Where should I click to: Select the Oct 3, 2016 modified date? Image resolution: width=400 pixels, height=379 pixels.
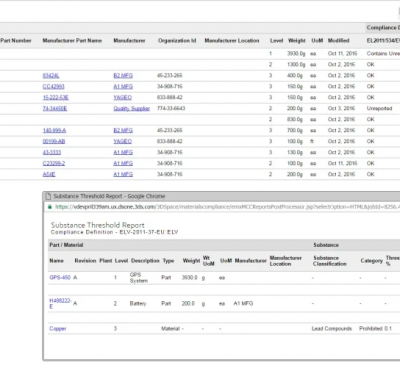(x=341, y=109)
